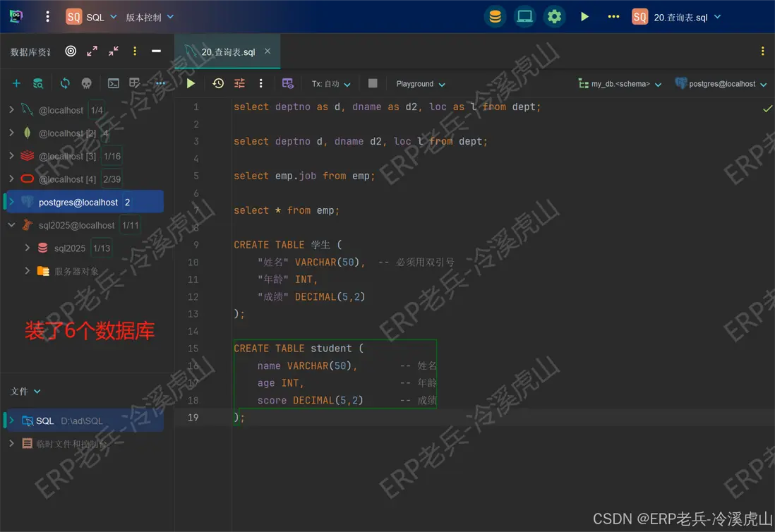The width and height of the screenshot is (775, 532).
Task: Click schema filter badge 1/11 beside sql2025@localhost
Action: tap(130, 225)
